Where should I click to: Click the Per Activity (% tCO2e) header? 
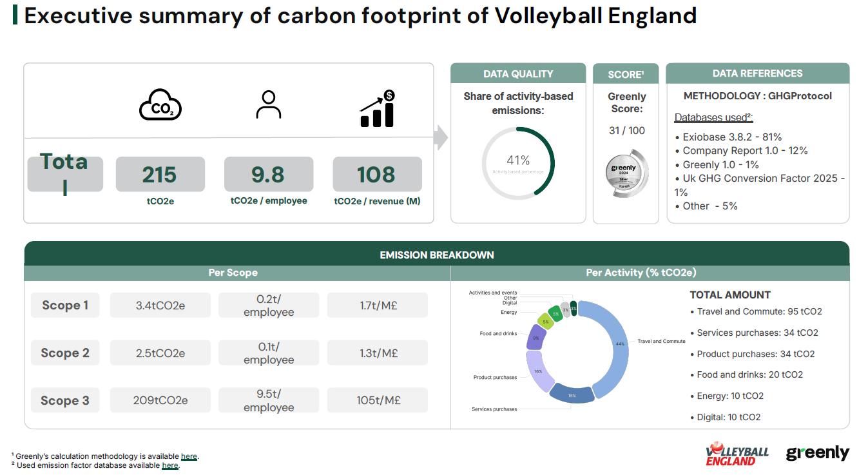(641, 273)
